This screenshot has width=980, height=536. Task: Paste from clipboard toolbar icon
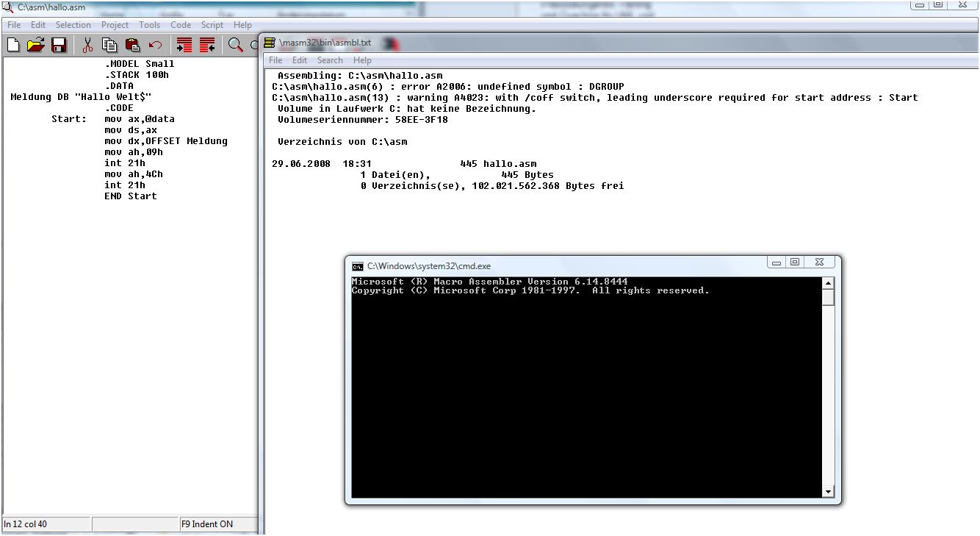(132, 45)
